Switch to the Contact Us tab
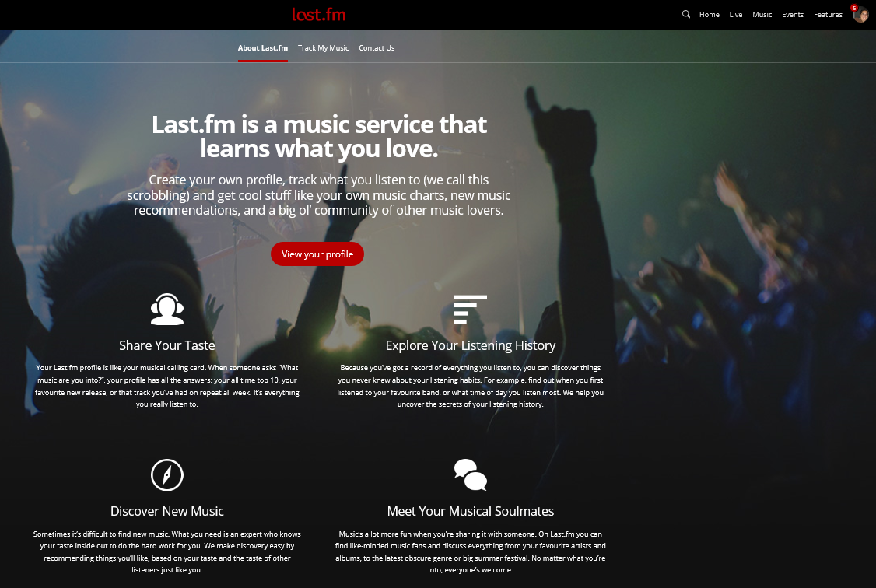 coord(377,48)
